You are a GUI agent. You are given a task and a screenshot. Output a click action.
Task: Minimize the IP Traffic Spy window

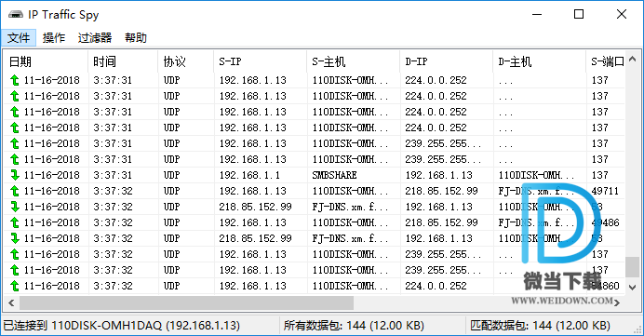tap(537, 14)
